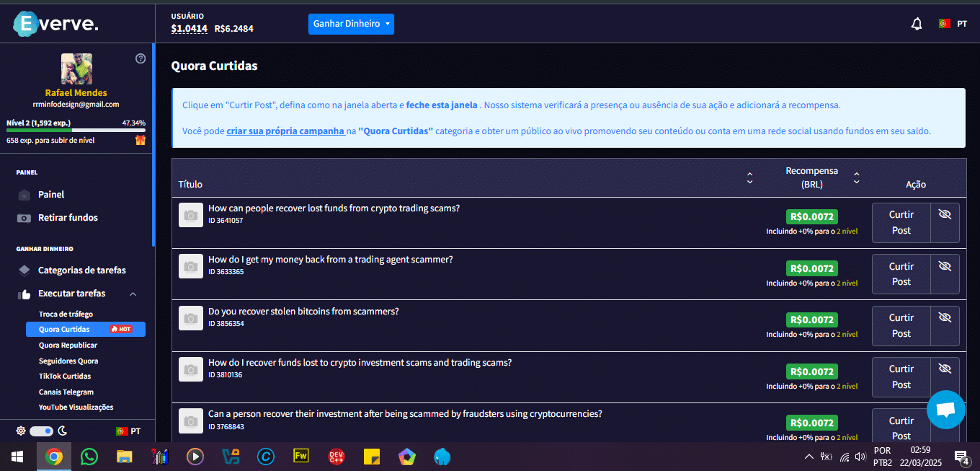The height and width of the screenshot is (471, 980).
Task: Click the camera thumbnail for task ID 3641057
Action: (x=191, y=215)
